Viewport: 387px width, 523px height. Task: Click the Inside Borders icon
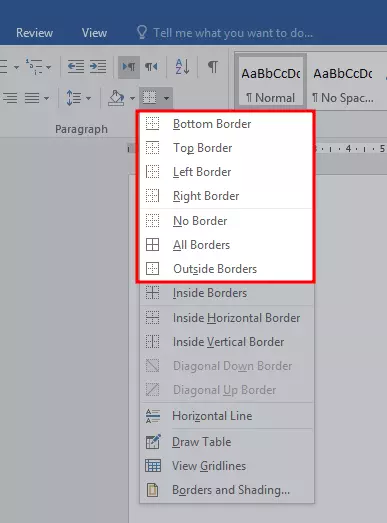(152, 293)
